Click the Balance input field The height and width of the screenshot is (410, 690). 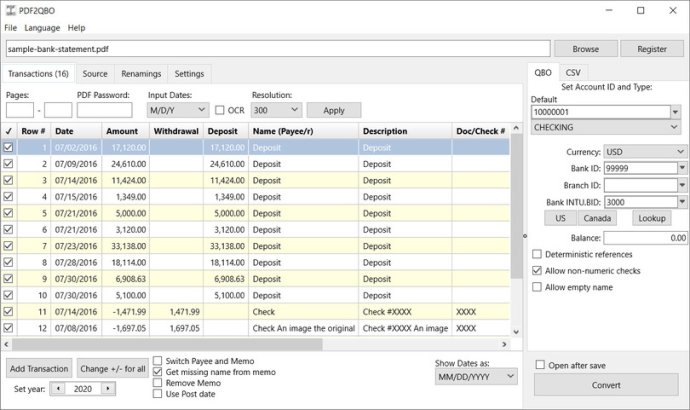point(645,238)
